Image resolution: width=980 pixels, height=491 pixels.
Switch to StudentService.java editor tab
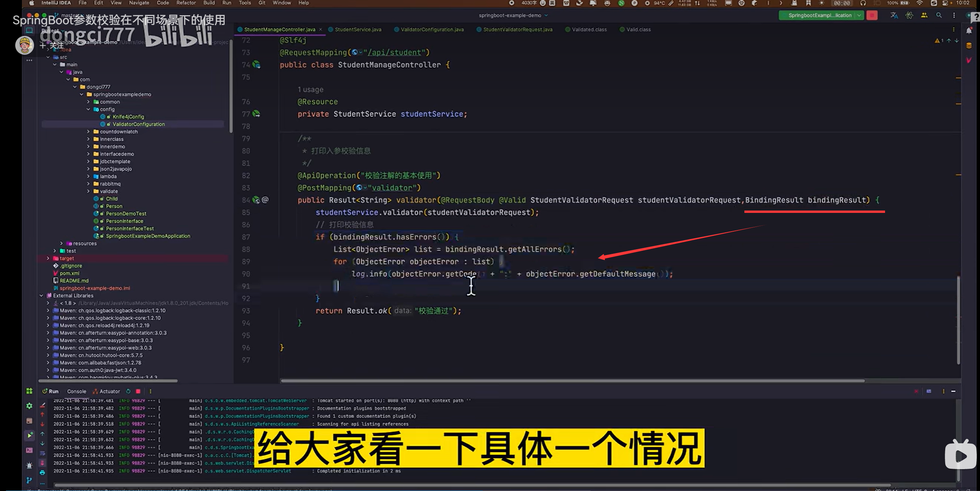(x=358, y=29)
